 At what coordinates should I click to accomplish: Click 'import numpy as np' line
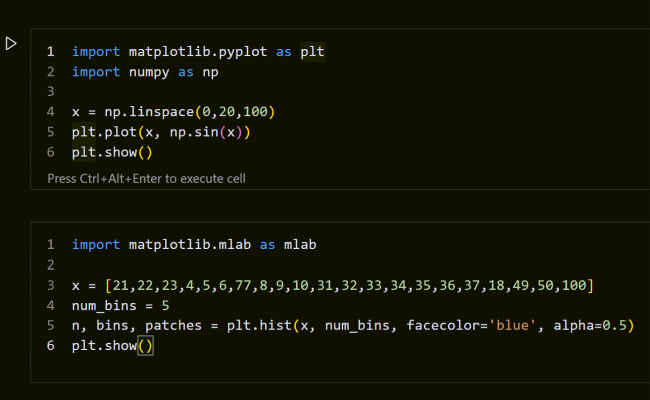145,72
